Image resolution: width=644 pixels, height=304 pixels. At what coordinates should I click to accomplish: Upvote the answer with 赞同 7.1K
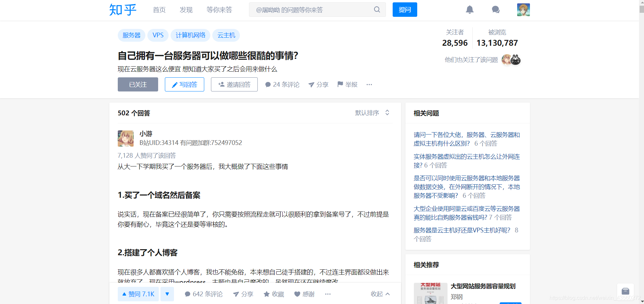point(138,294)
